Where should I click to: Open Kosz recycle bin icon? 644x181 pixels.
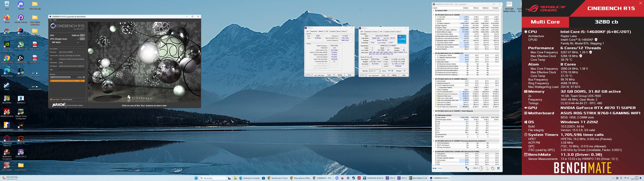click(7, 5)
